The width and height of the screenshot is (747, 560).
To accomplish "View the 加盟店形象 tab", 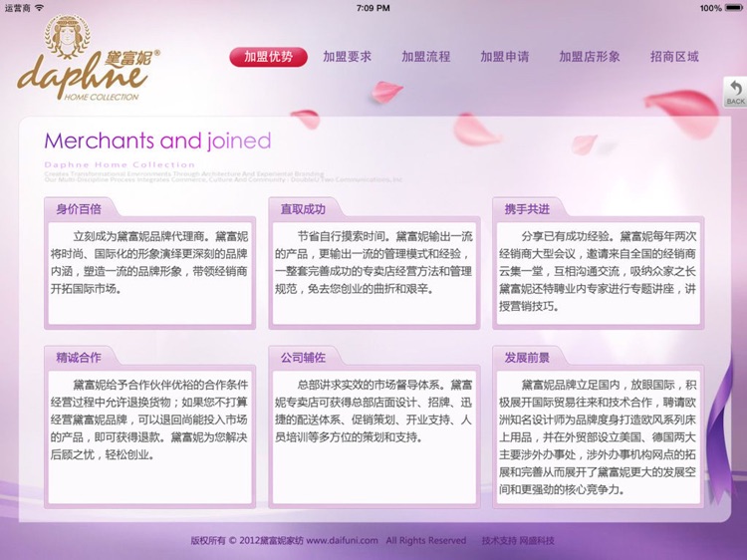I will pyautogui.click(x=590, y=57).
